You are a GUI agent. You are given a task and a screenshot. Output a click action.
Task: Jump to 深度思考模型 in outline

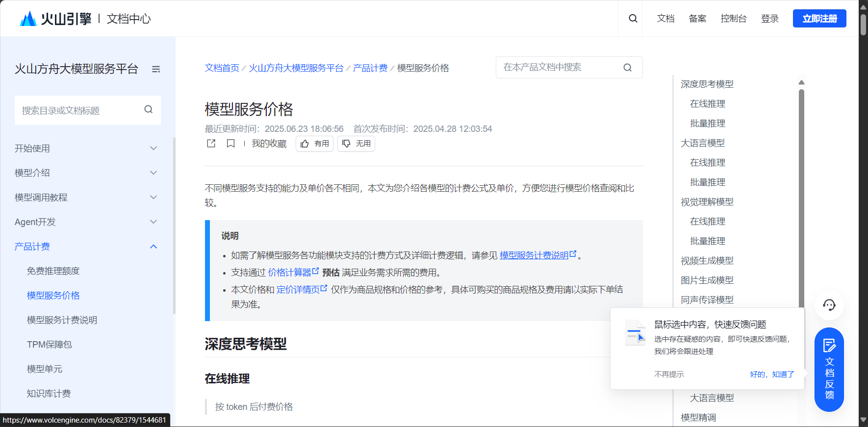tap(707, 84)
